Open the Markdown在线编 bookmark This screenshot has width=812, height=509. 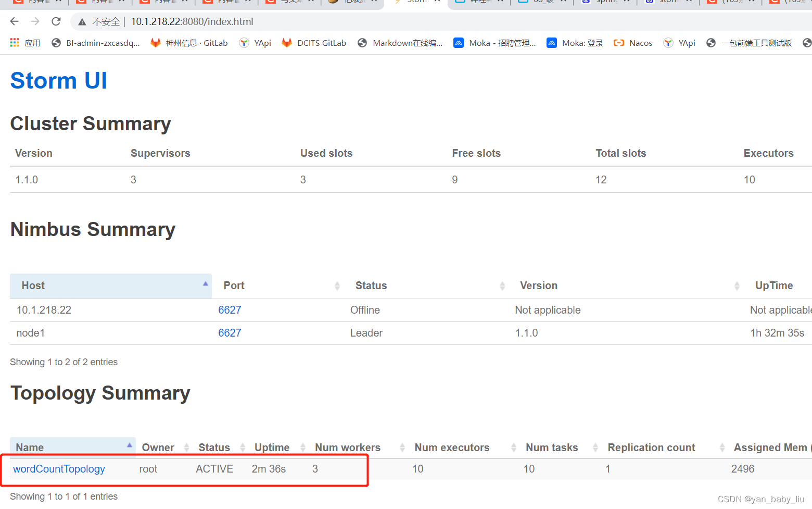pyautogui.click(x=400, y=43)
